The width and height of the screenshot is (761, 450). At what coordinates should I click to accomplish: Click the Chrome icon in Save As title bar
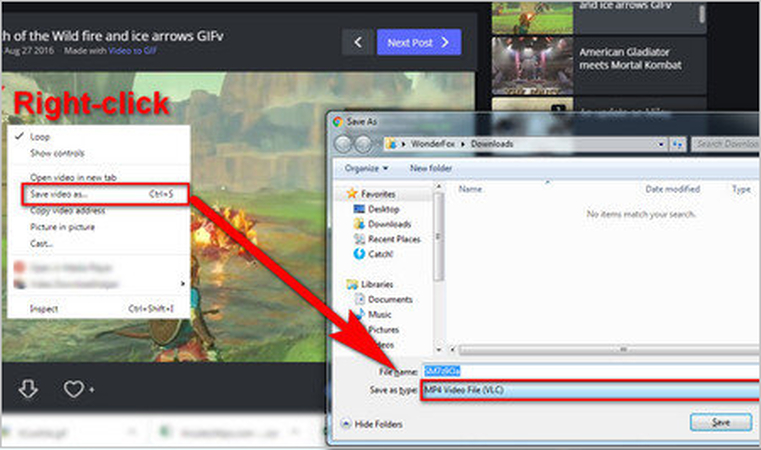[337, 122]
